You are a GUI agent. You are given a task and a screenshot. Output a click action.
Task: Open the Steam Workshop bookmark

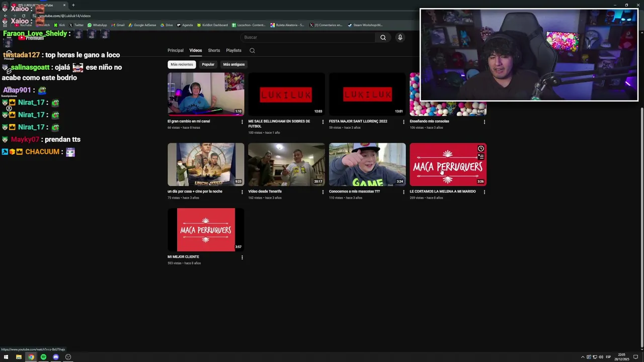365,25
